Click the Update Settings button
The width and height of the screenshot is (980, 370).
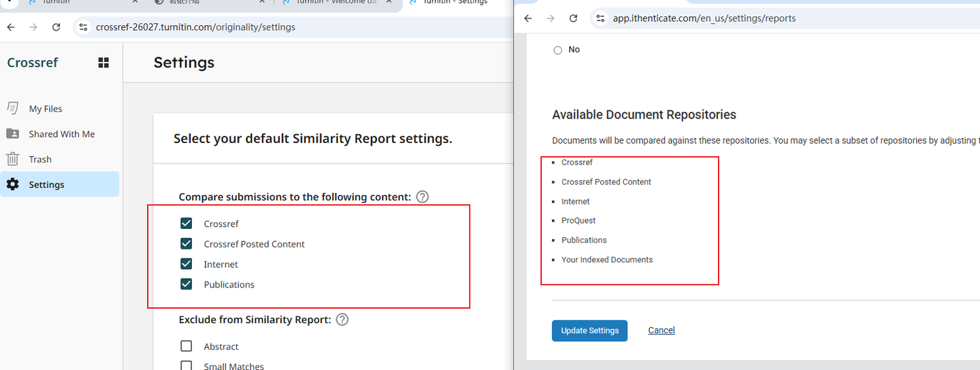589,330
